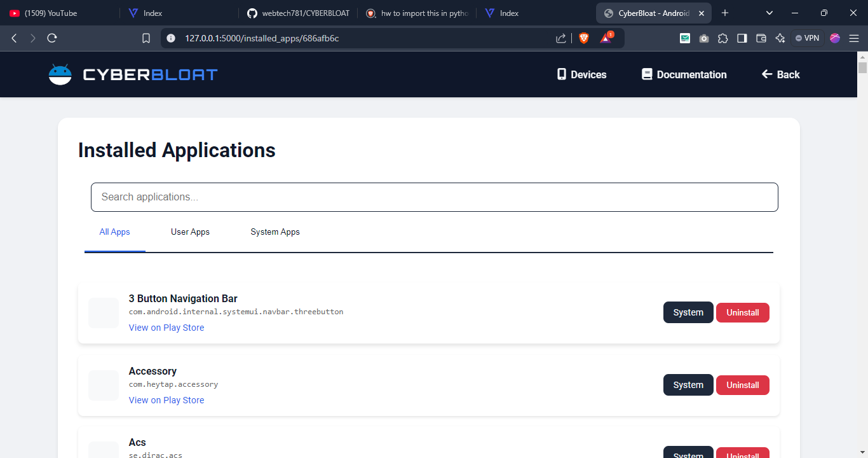
Task: Open Accessory's View on Play Store link
Action: (166, 400)
